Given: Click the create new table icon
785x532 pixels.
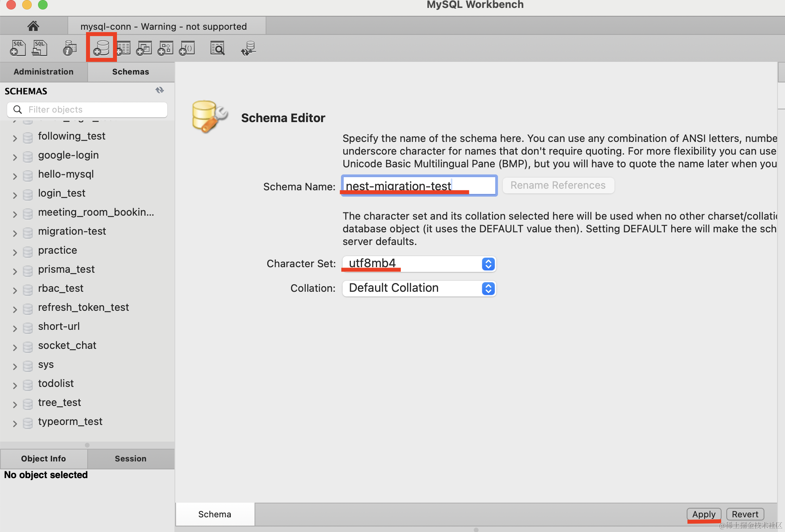Looking at the screenshot, I should pyautogui.click(x=123, y=48).
